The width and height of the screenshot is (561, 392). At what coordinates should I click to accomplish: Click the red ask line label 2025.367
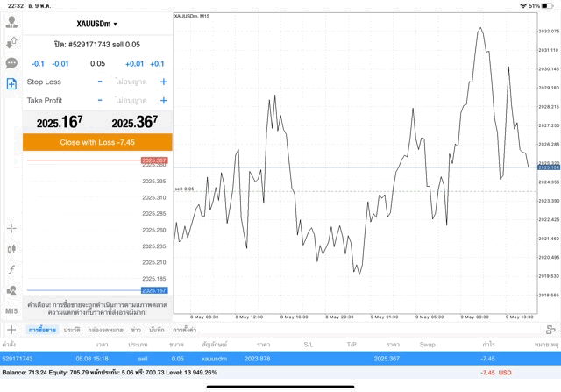coord(154,160)
